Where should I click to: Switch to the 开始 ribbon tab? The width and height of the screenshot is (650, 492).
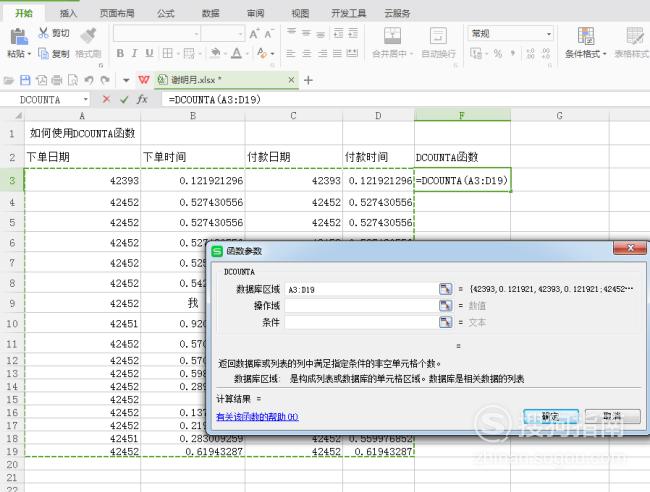tap(24, 13)
